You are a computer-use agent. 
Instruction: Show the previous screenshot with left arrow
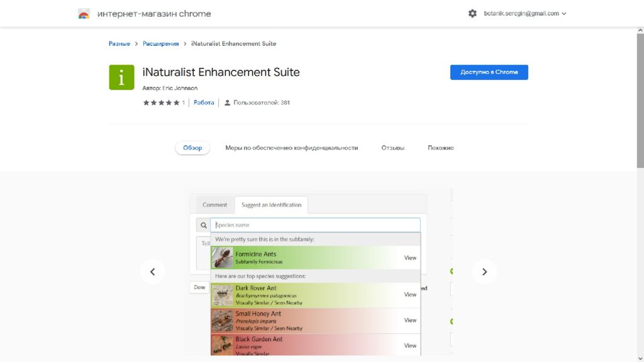pos(152,271)
